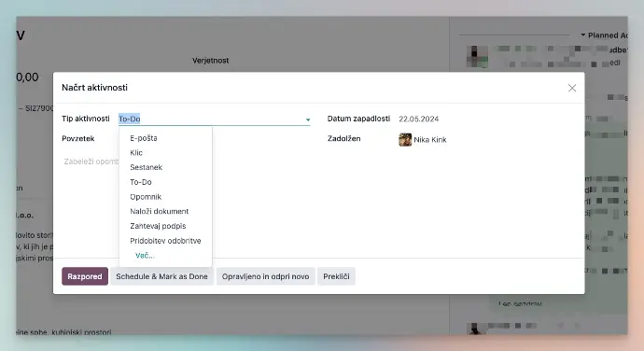Close the Načrt aktivnosti dialog
The width and height of the screenshot is (644, 351).
(572, 88)
